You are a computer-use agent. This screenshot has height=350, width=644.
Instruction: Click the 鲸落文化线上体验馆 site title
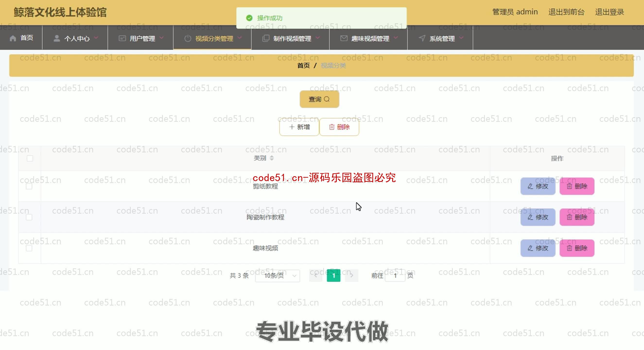60,12
